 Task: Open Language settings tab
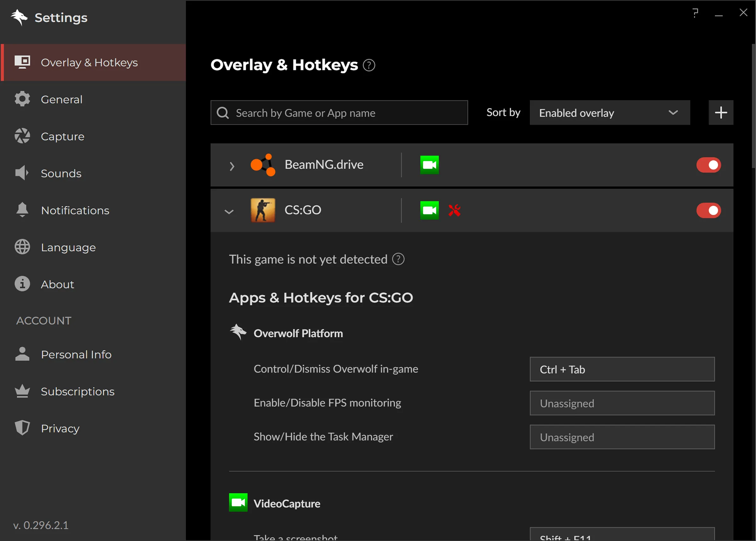point(93,247)
